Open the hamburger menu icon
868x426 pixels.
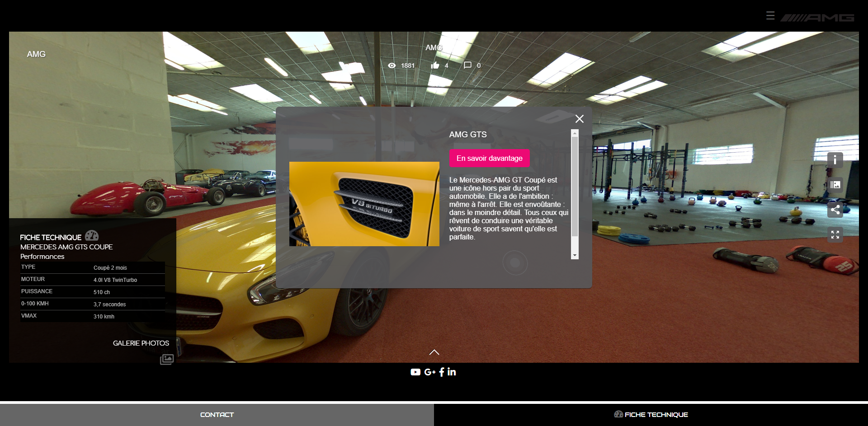click(770, 16)
